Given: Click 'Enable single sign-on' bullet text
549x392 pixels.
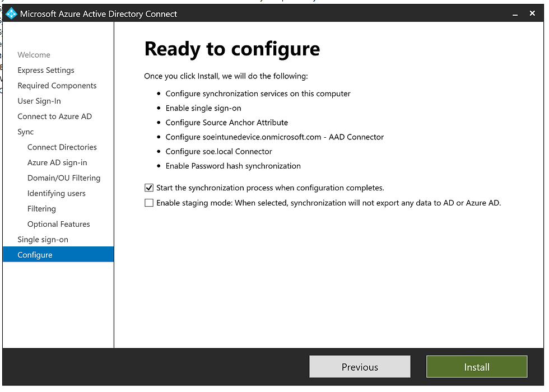Looking at the screenshot, I should (203, 108).
